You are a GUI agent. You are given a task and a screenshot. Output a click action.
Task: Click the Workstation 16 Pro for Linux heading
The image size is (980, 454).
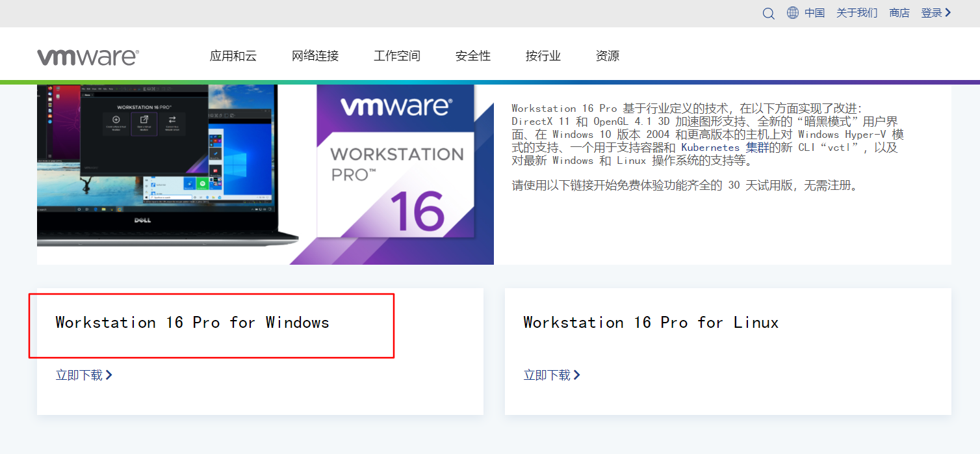(650, 322)
